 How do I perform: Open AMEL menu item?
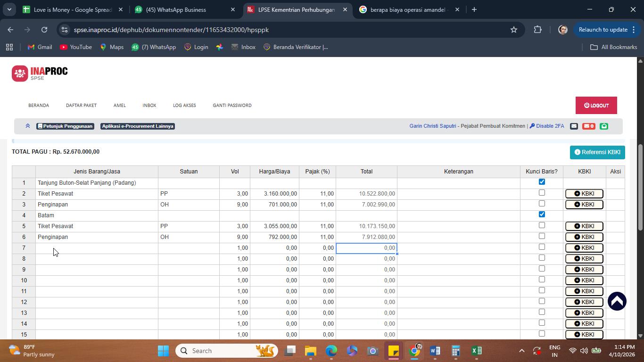point(120,106)
